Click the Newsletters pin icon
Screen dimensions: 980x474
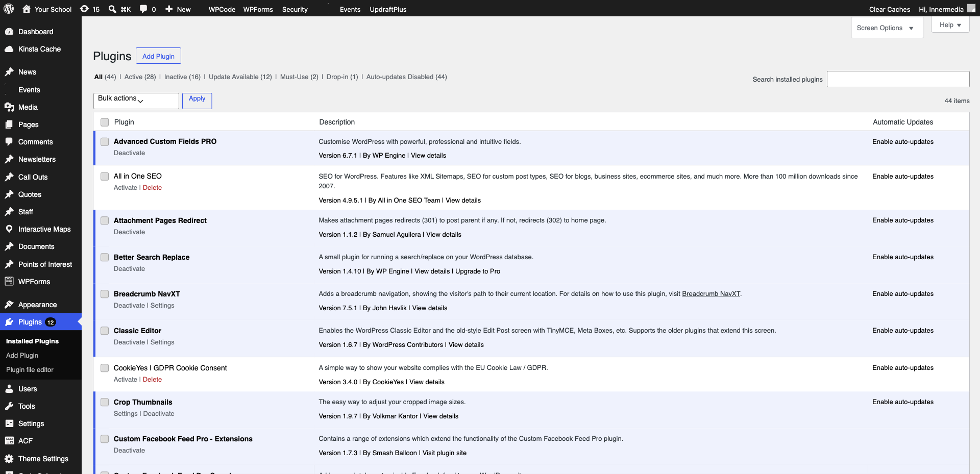pos(9,159)
